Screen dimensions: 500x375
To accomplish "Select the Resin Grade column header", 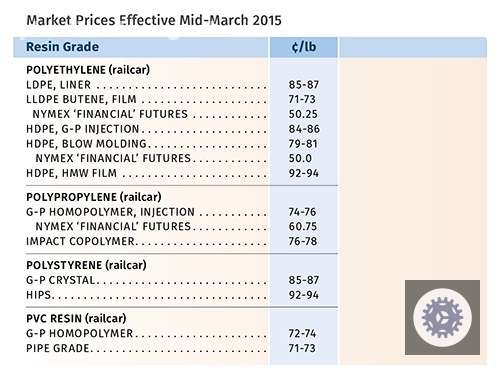I will pos(62,47).
